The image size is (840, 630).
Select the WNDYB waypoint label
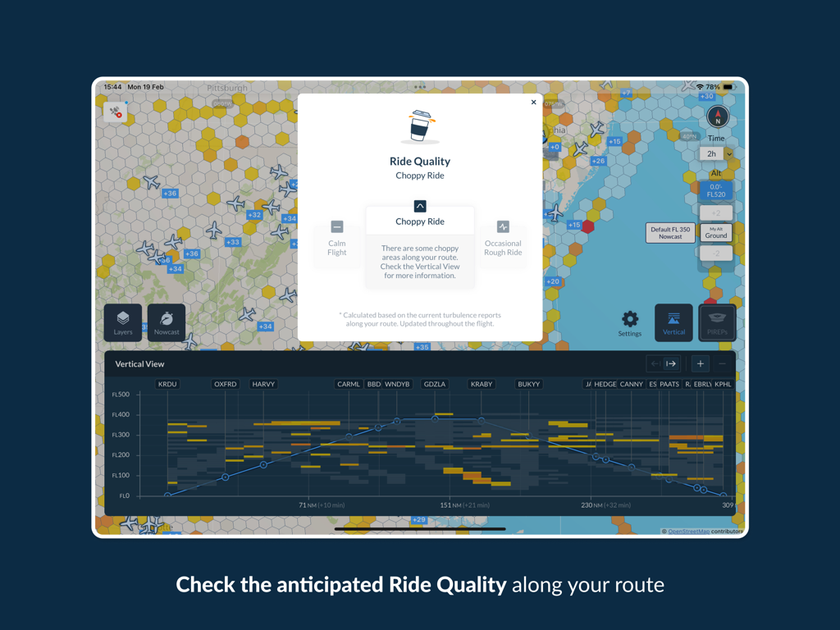click(x=397, y=384)
